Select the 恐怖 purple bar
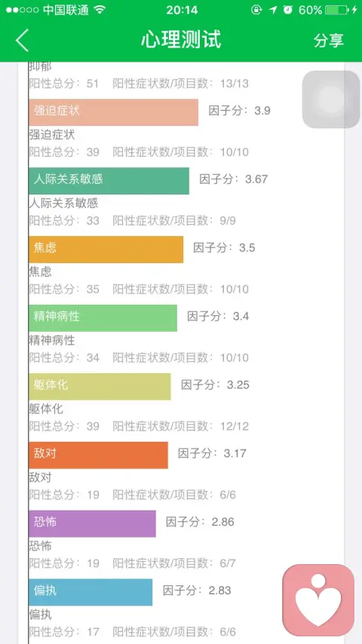The height and width of the screenshot is (644, 362). (93, 523)
